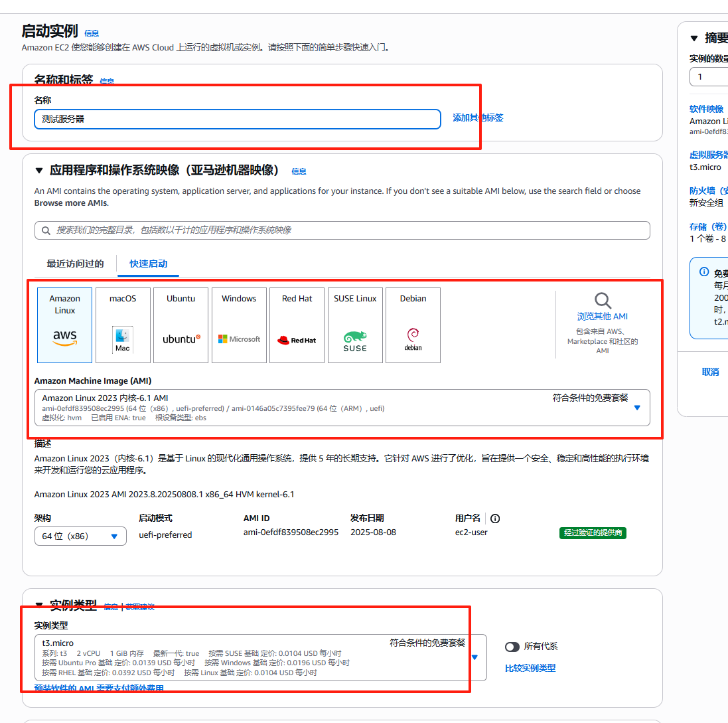Collapse the 摘要 summary panel
The height and width of the screenshot is (723, 728).
[694, 38]
